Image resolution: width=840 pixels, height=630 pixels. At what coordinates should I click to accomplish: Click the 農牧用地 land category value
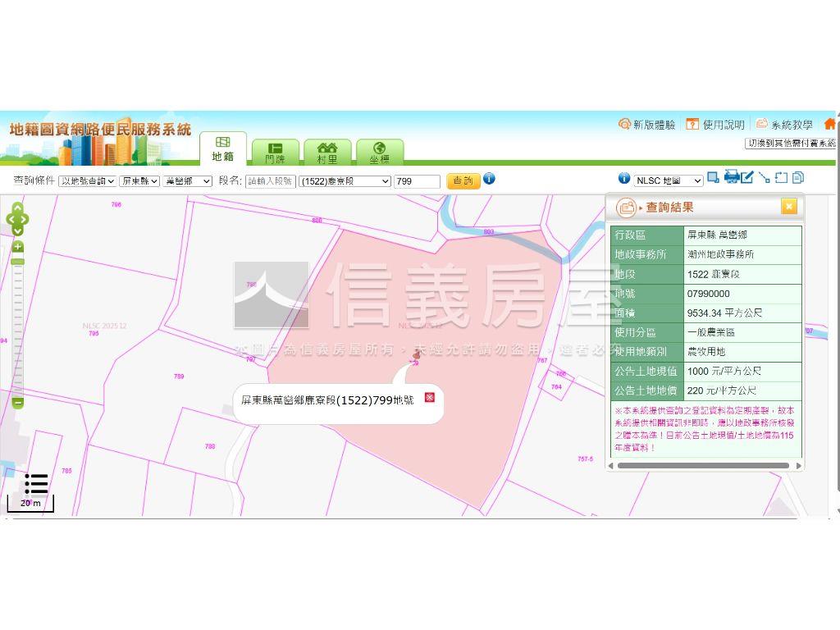[x=706, y=351]
